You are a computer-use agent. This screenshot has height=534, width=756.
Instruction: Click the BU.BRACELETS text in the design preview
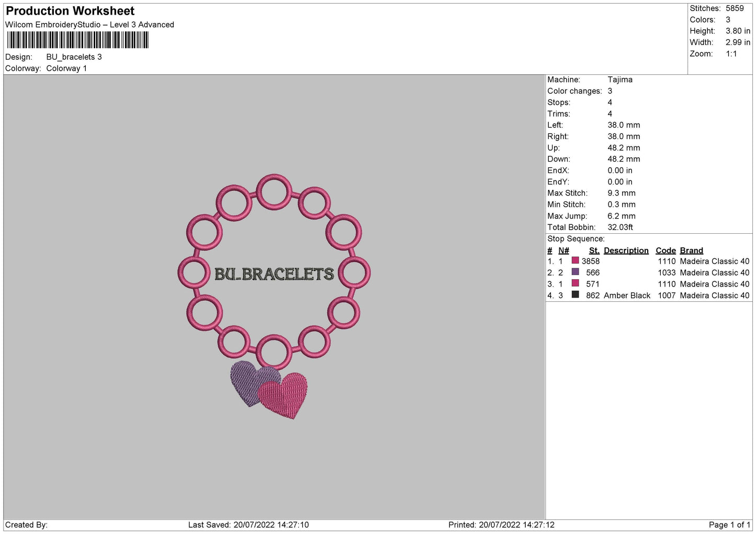click(274, 274)
